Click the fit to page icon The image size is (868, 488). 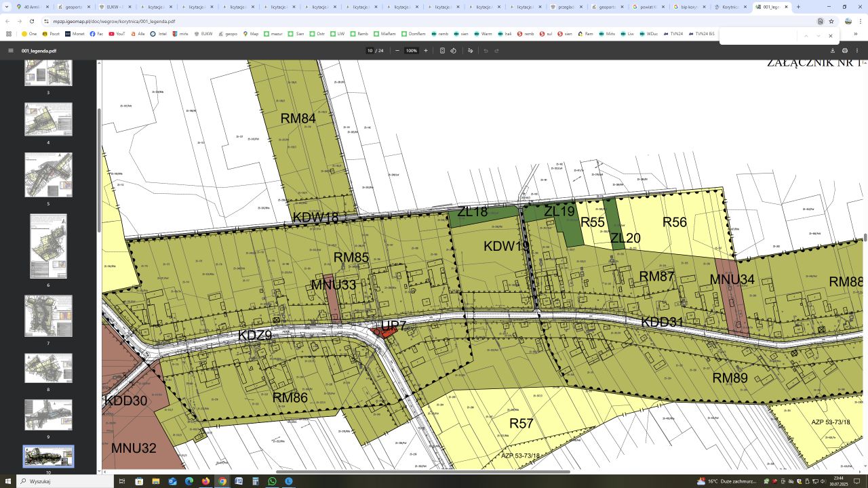coord(442,51)
